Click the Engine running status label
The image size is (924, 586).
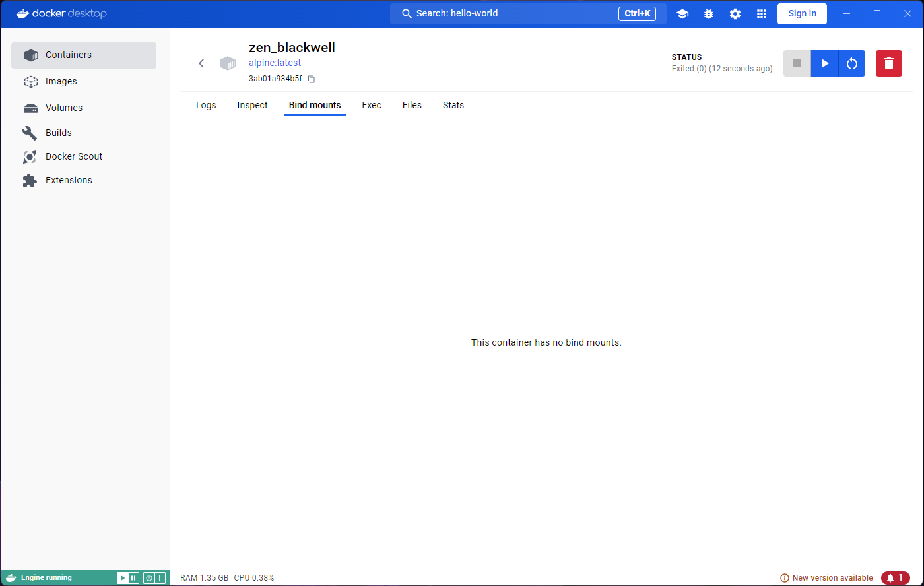tap(46, 578)
